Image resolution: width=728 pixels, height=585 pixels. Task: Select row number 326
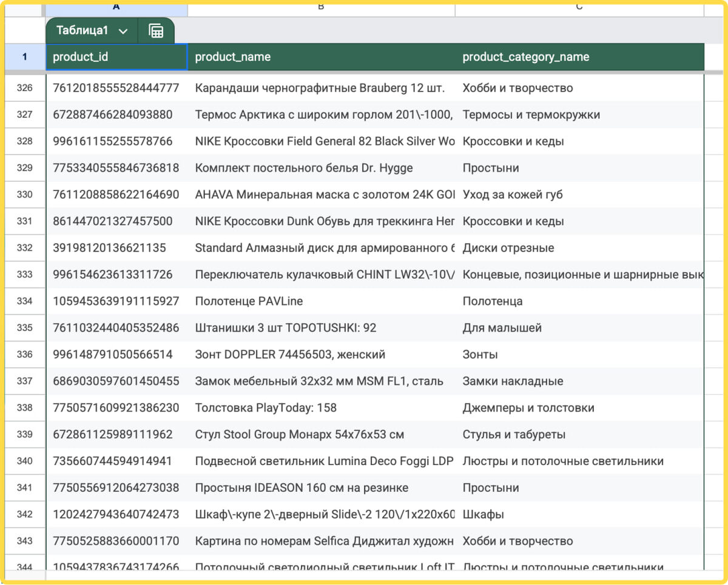25,88
